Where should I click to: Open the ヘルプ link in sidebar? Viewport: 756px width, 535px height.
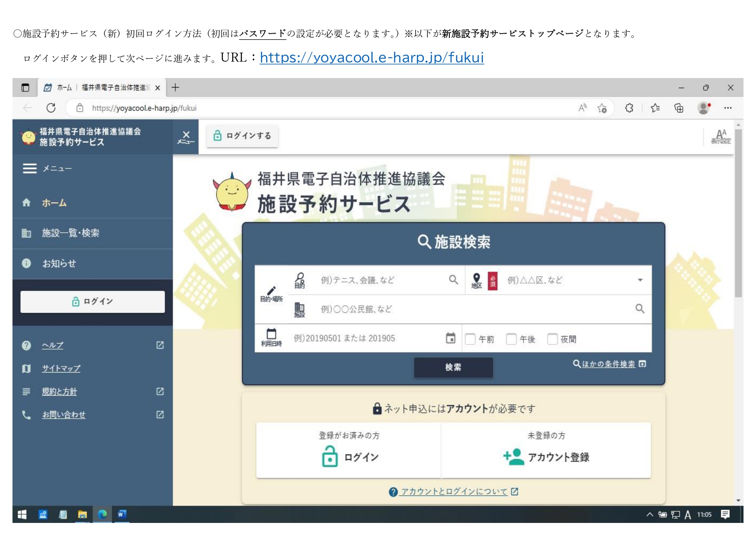point(52,345)
